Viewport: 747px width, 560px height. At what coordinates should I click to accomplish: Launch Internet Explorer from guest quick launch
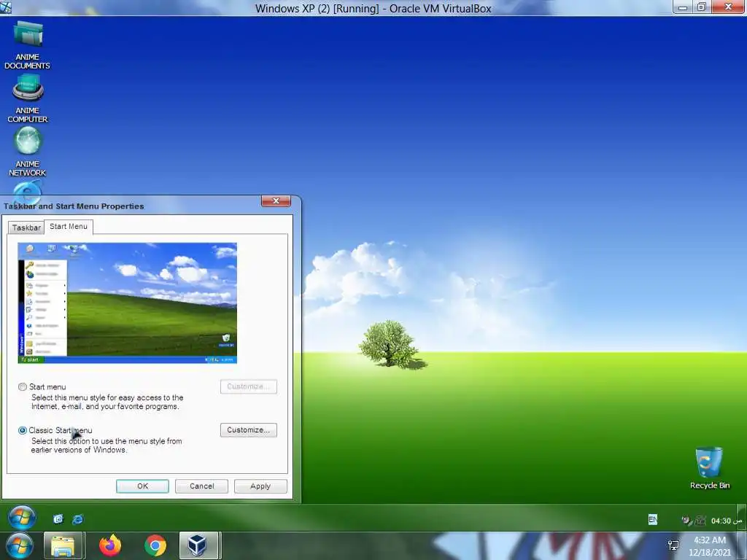click(77, 519)
